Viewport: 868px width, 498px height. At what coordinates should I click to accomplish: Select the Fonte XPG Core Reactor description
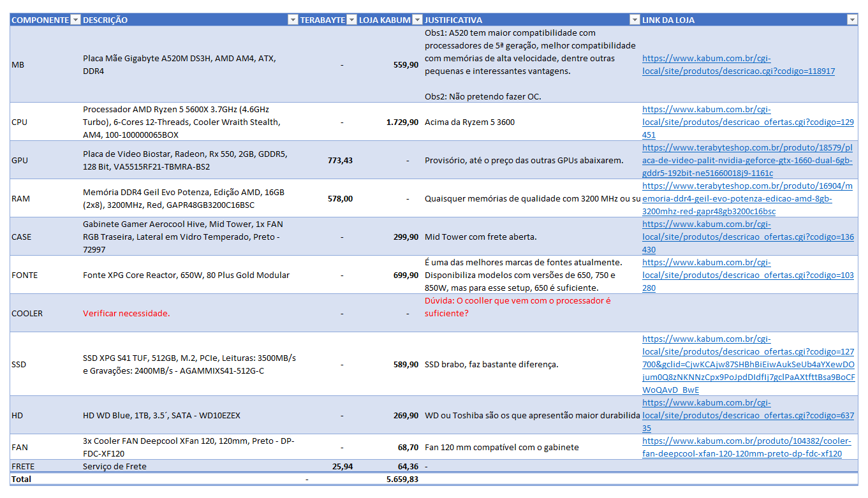tap(190, 275)
